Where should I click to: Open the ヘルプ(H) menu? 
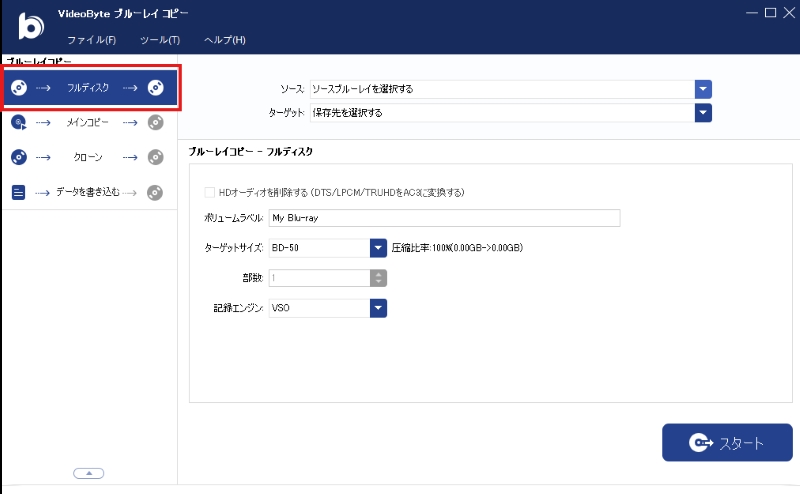[224, 40]
